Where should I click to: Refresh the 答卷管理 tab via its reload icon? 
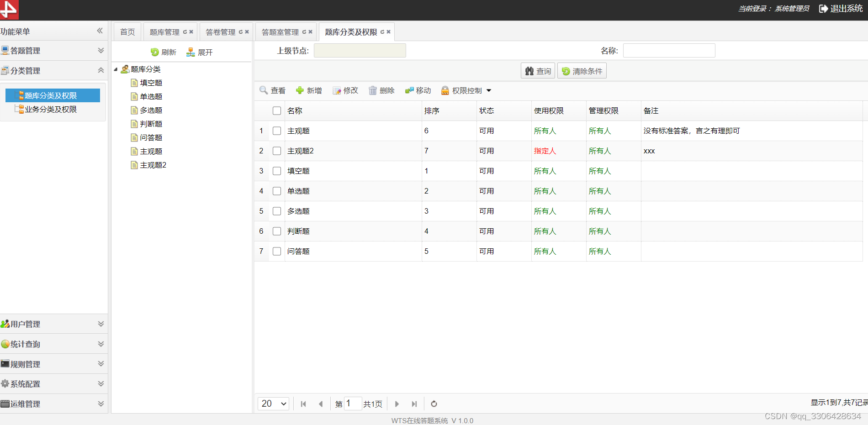pyautogui.click(x=241, y=32)
